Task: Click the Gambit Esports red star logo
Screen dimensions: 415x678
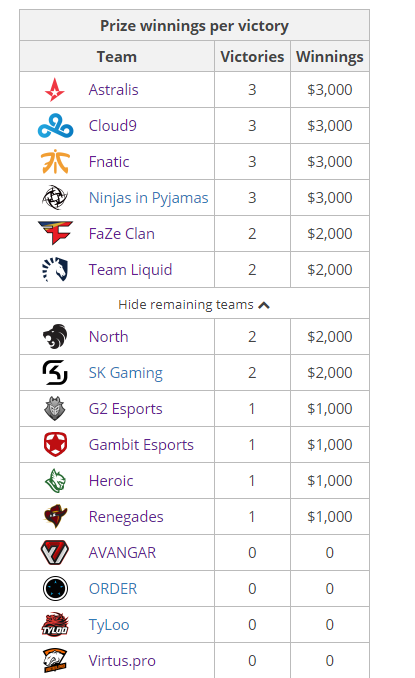Action: click(x=55, y=445)
